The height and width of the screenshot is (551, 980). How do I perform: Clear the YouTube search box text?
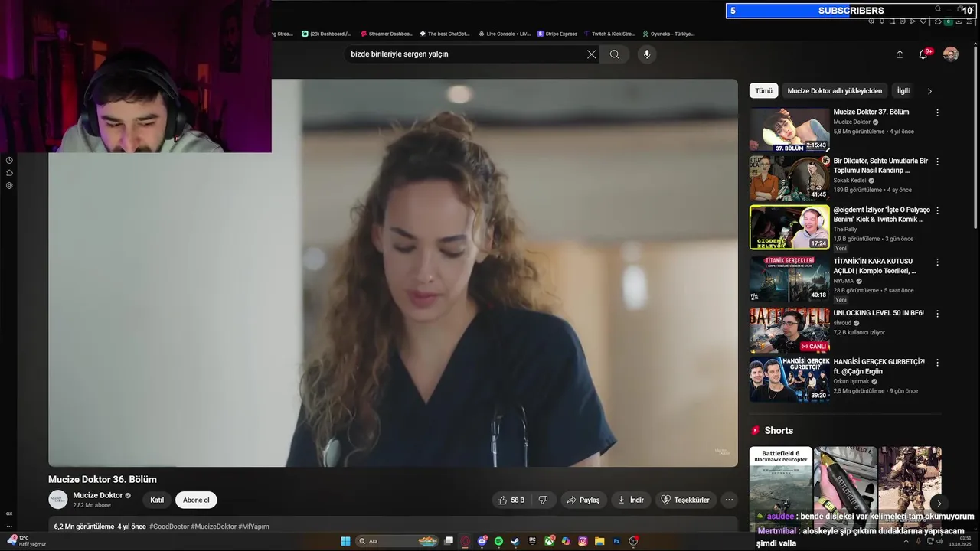point(591,54)
